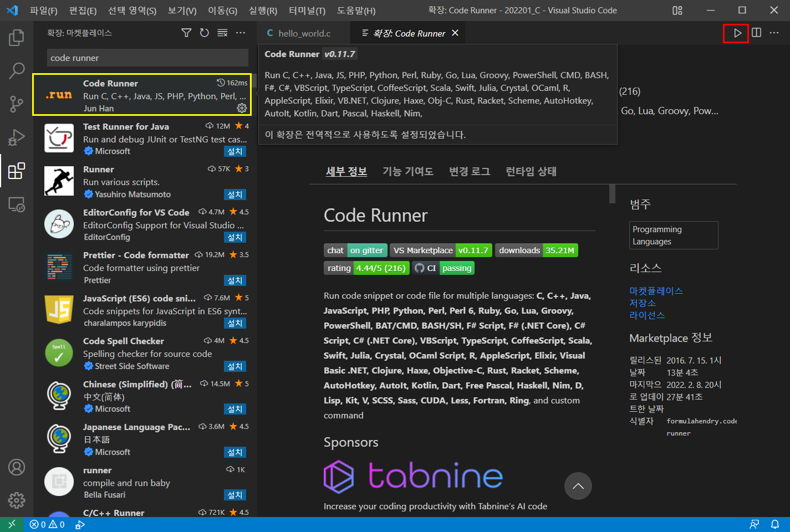Viewport: 790px width, 532px height.
Task: Click the chat on gitter badge
Action: pyautogui.click(x=355, y=250)
